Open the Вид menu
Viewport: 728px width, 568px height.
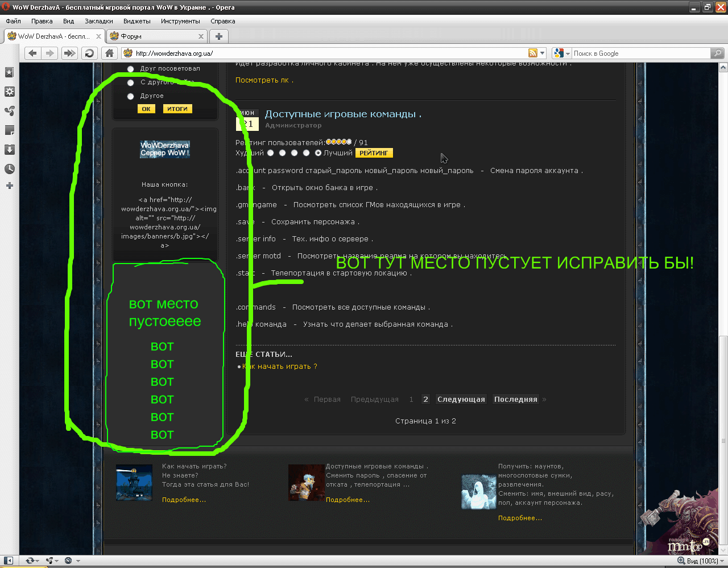coord(69,21)
